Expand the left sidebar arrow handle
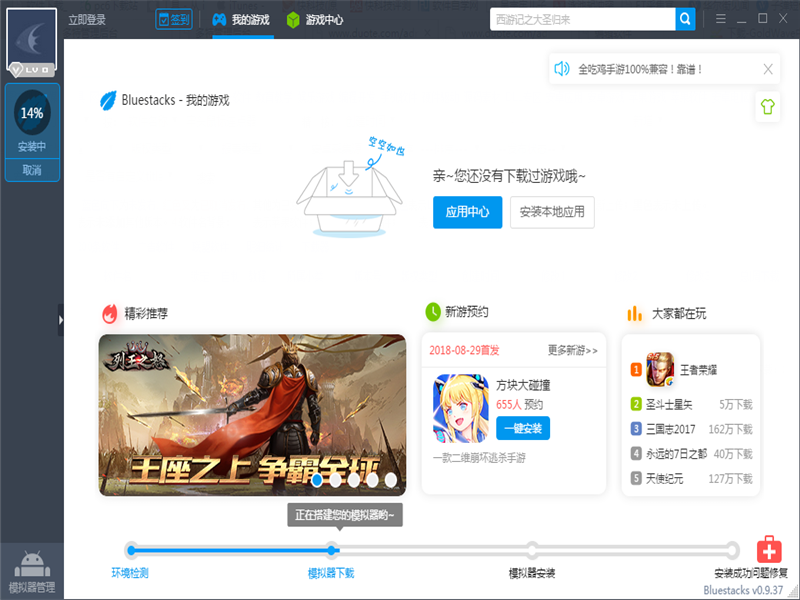The height and width of the screenshot is (600, 800). (61, 320)
